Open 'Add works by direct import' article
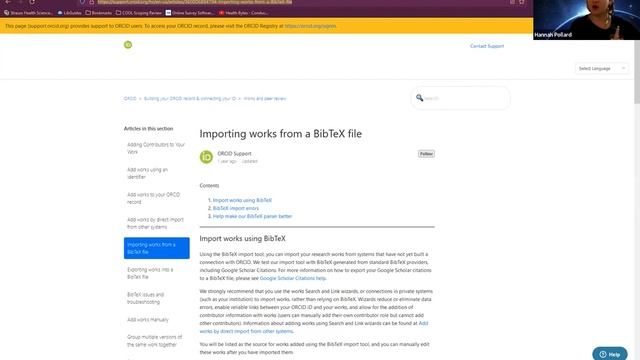The width and height of the screenshot is (640, 360). (155, 223)
